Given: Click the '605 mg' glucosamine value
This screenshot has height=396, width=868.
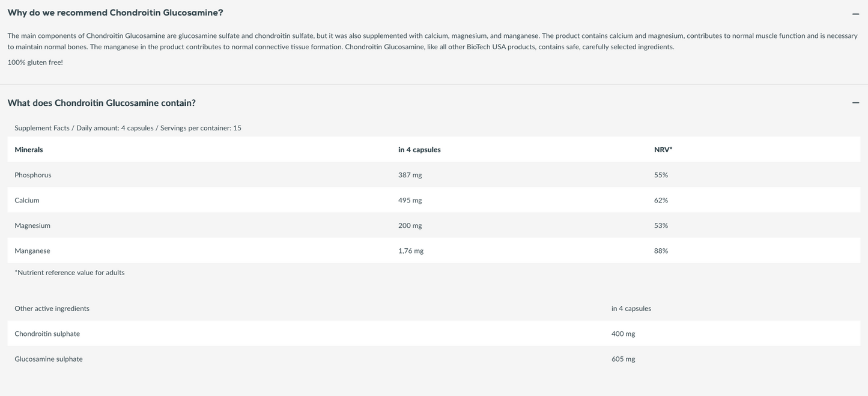Looking at the screenshot, I should coord(623,359).
